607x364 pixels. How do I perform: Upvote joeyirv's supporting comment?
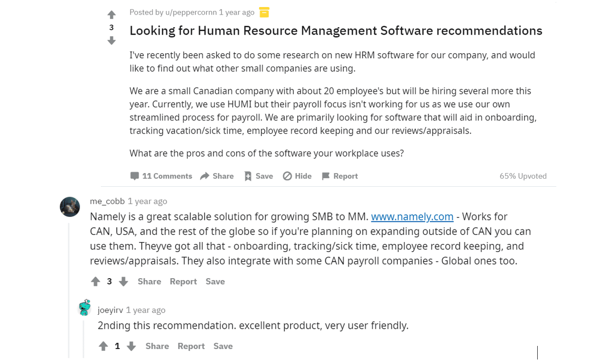103,346
